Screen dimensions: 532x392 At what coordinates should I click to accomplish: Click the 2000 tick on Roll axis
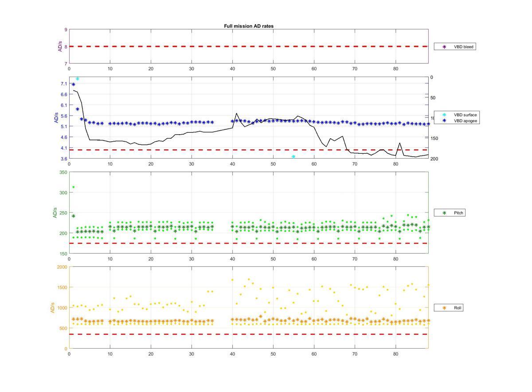pyautogui.click(x=62, y=267)
